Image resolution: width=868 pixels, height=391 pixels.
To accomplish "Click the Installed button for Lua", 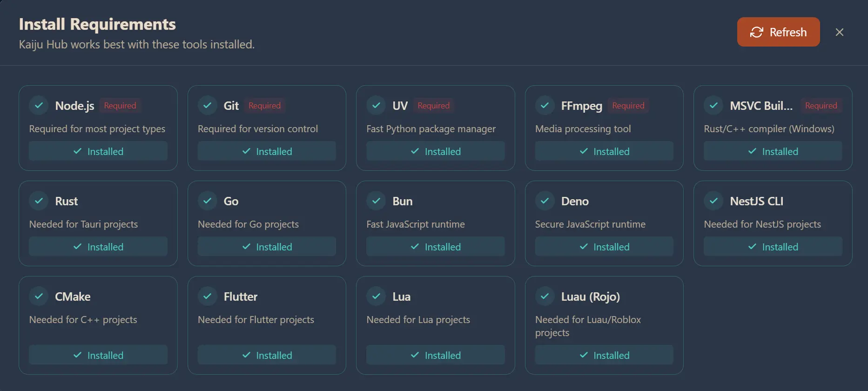I will pyautogui.click(x=436, y=355).
